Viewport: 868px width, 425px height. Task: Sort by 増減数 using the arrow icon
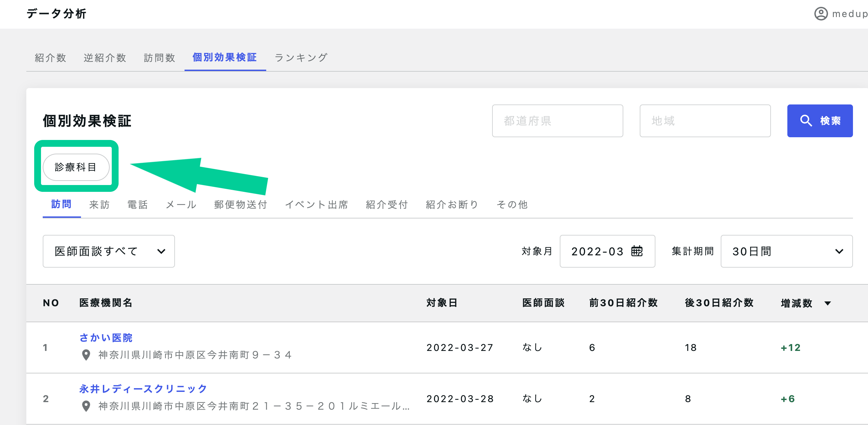[828, 303]
